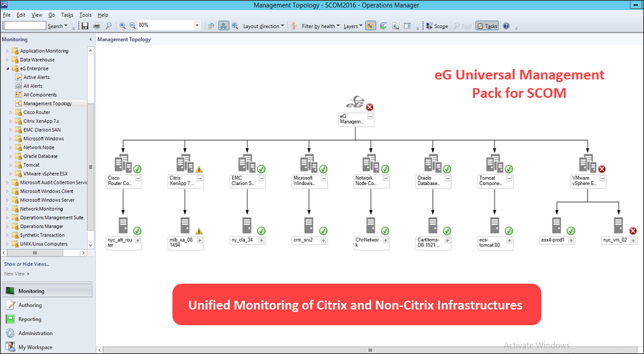Open the Edit menu

pyautogui.click(x=21, y=15)
